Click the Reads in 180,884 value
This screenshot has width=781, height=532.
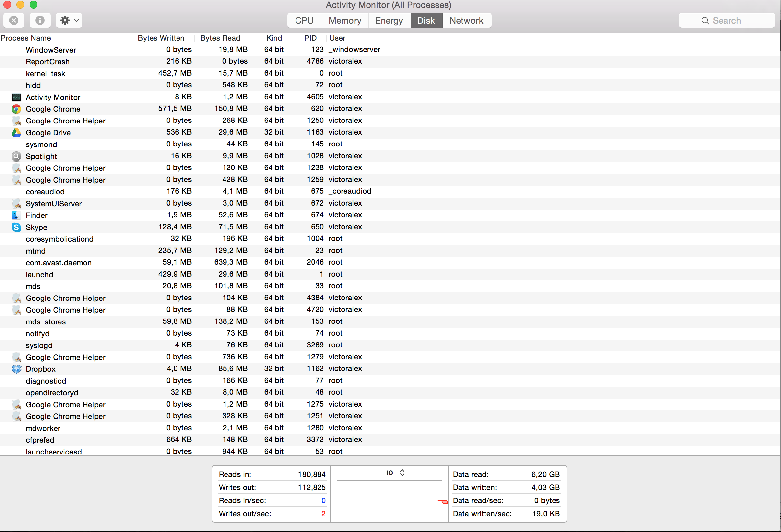pos(312,474)
